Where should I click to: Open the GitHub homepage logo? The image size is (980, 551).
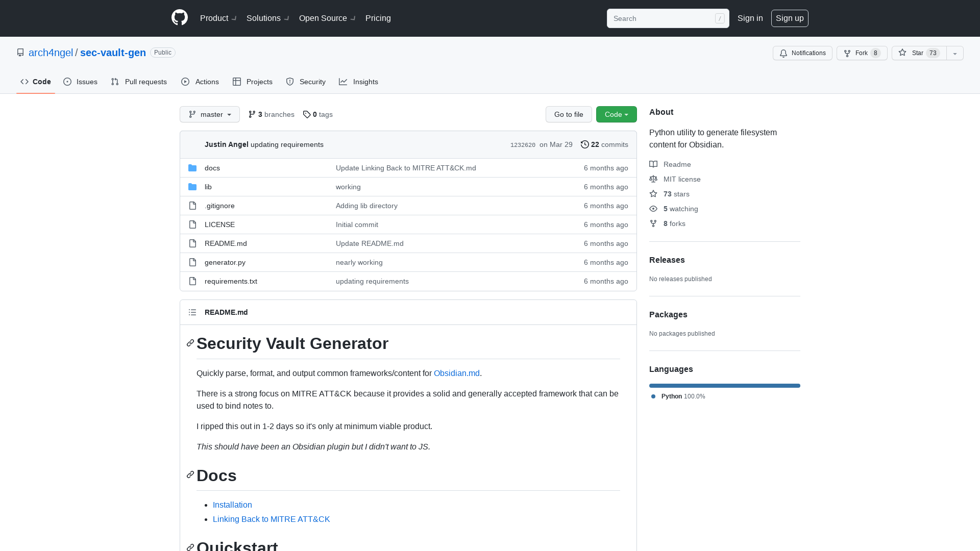(x=180, y=18)
